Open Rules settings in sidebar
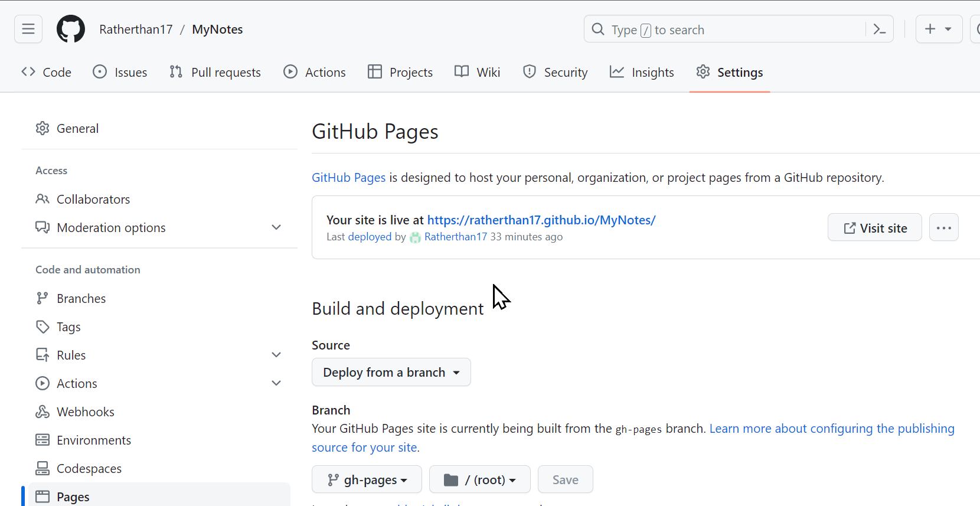The image size is (980, 506). (159, 355)
